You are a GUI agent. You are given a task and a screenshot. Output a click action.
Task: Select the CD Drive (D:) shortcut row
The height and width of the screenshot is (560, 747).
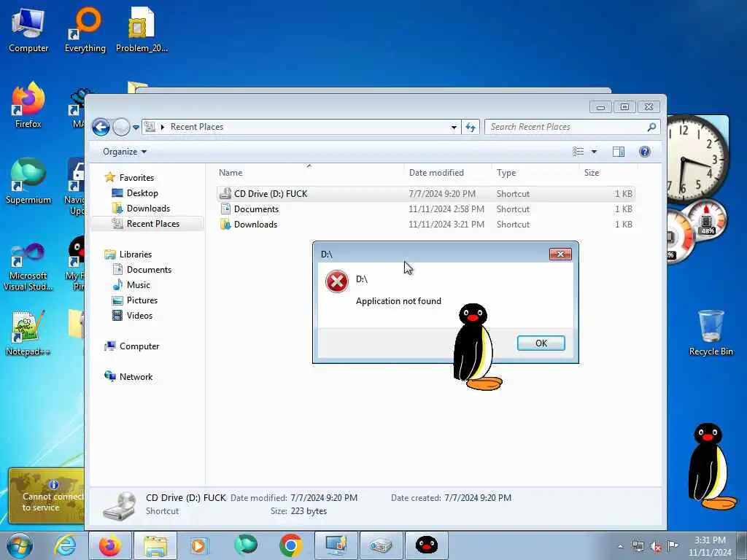(426, 194)
